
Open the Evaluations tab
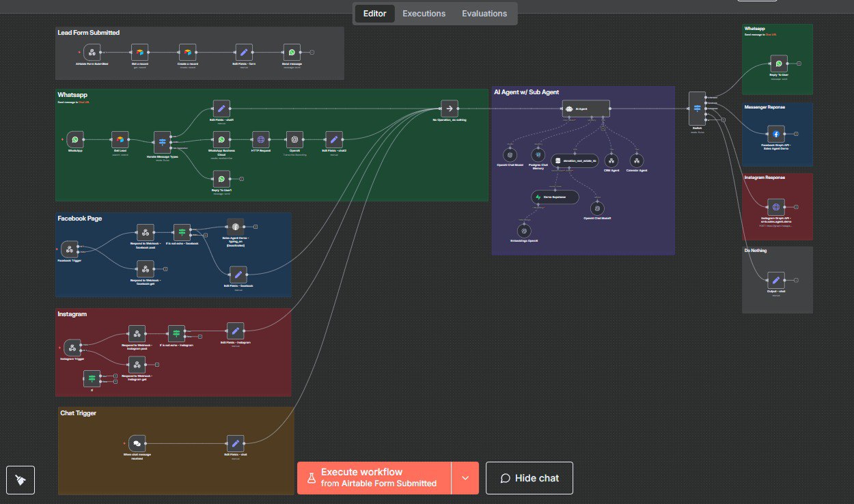(484, 14)
